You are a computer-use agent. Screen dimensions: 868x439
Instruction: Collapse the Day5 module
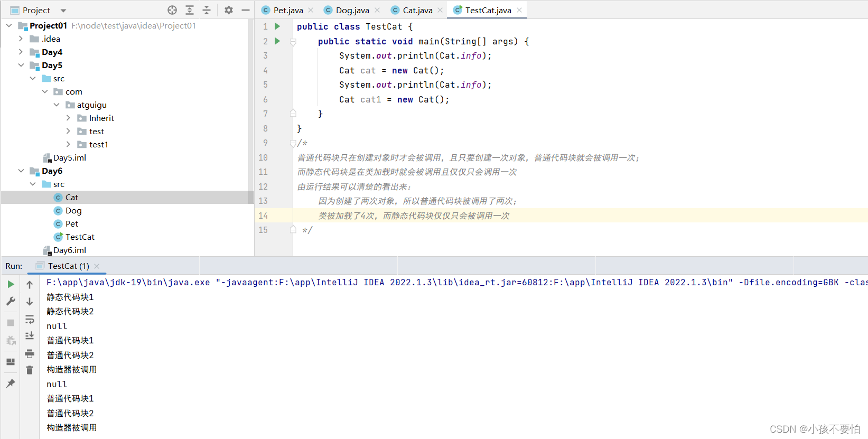click(21, 65)
